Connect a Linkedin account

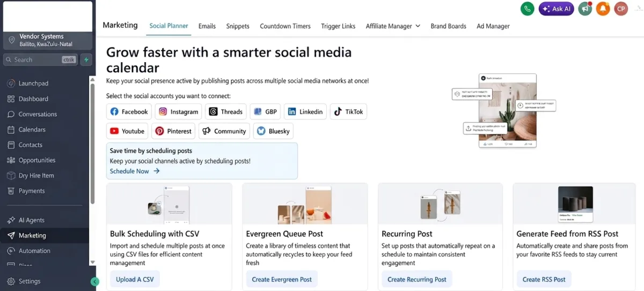coord(305,111)
